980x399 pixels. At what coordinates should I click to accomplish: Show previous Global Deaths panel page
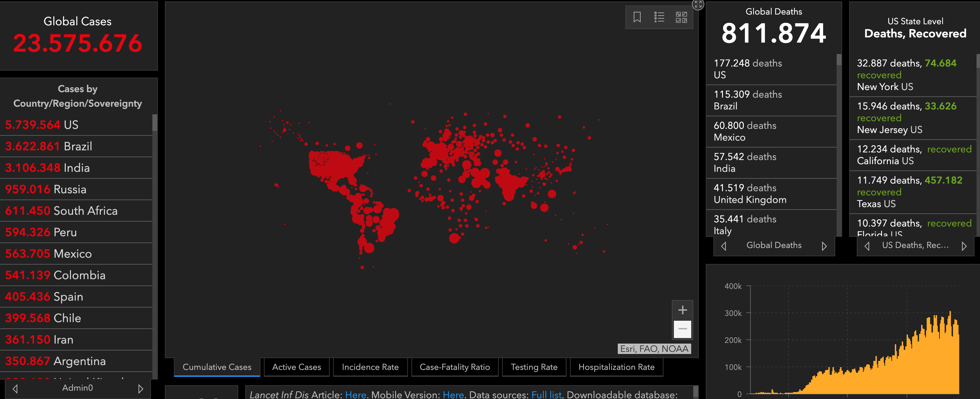pyautogui.click(x=724, y=246)
